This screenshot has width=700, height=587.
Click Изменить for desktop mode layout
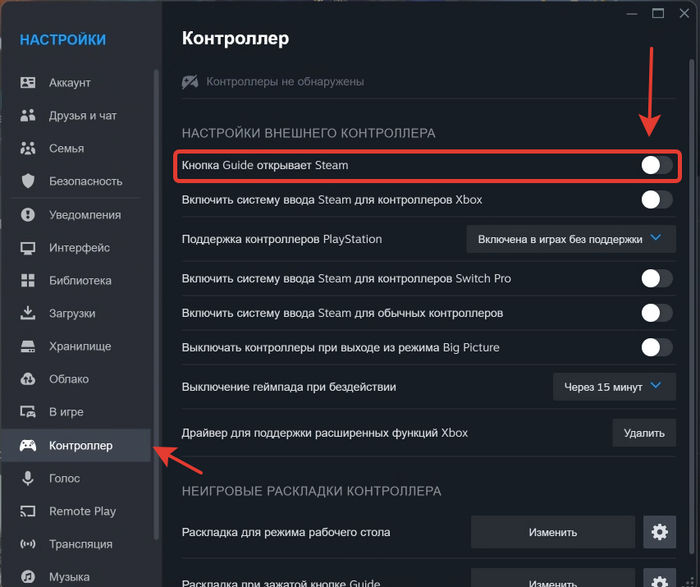pyautogui.click(x=553, y=532)
